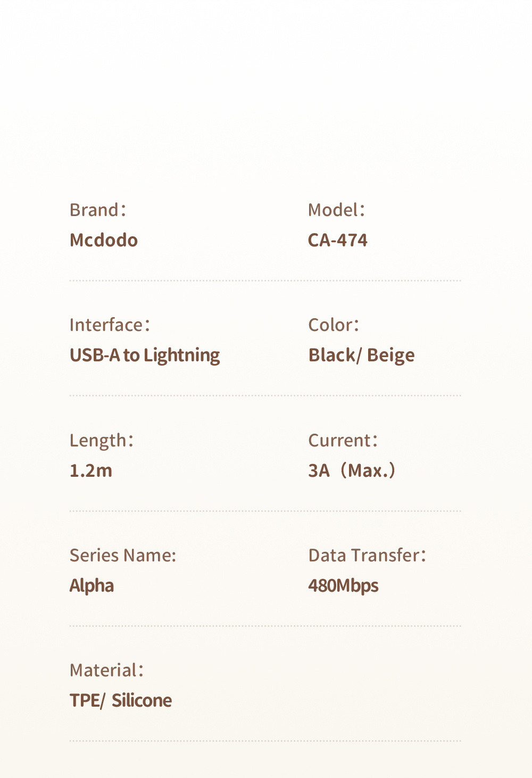Click the Series Name label
Image resolution: width=532 pixels, height=778 pixels.
(123, 556)
